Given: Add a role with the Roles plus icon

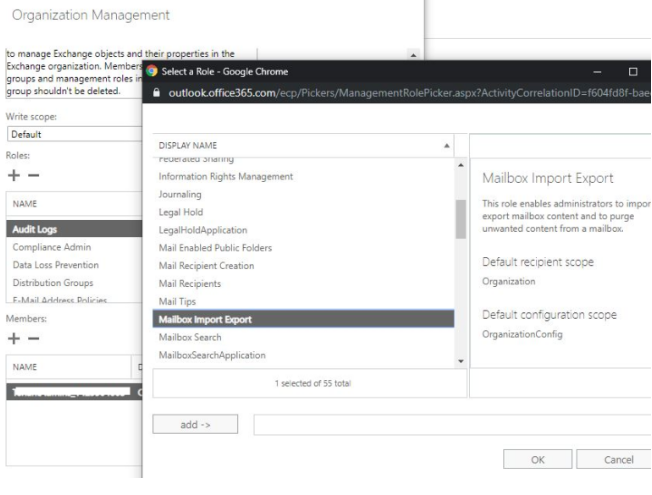Looking at the screenshot, I should (x=14, y=175).
